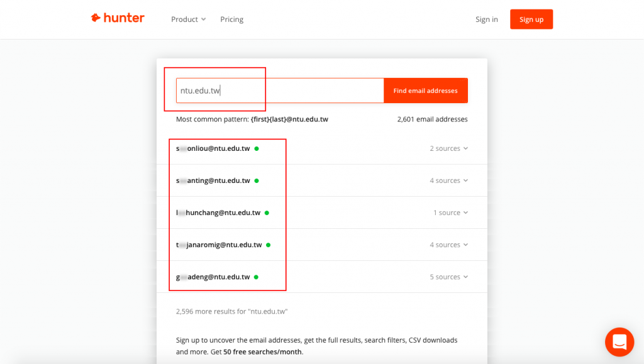This screenshot has height=364, width=644.
Task: Expand 5 sources for adeng email
Action: (448, 277)
